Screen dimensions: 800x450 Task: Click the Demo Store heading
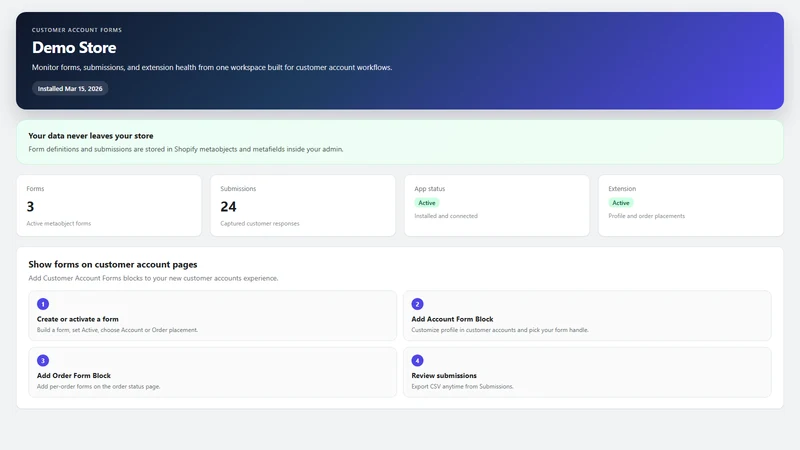74,47
